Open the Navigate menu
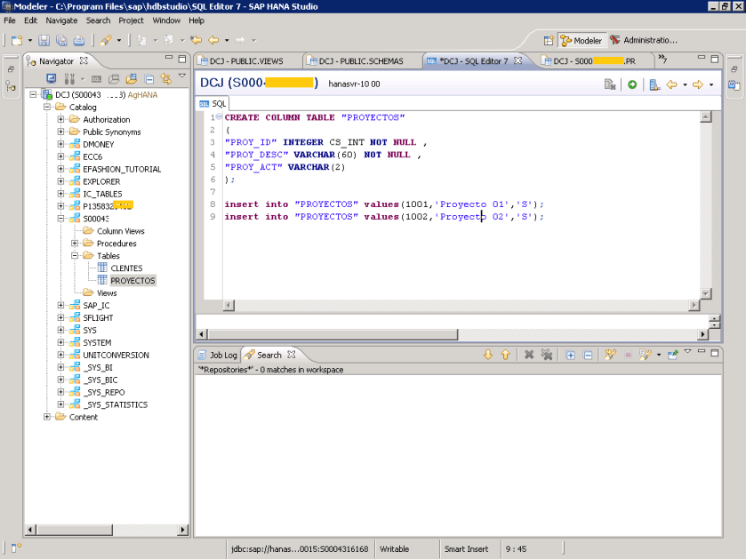 [61, 20]
